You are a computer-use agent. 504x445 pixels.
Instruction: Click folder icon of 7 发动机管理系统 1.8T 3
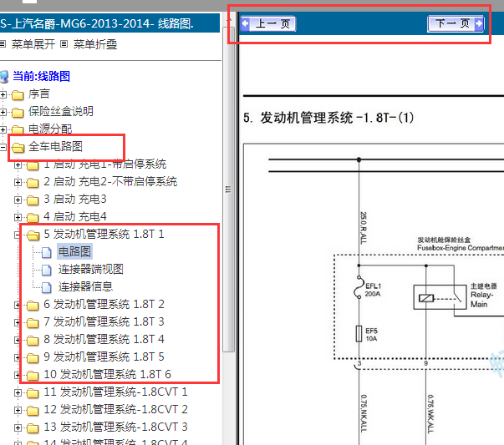[x=33, y=322]
